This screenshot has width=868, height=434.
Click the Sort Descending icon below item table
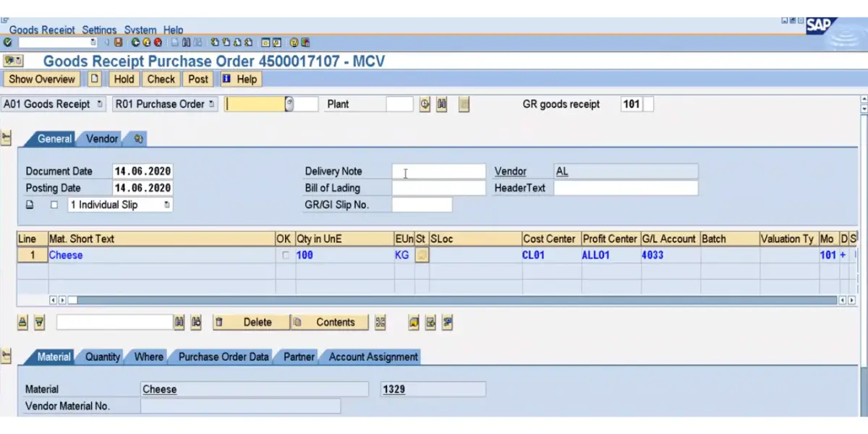[40, 323]
